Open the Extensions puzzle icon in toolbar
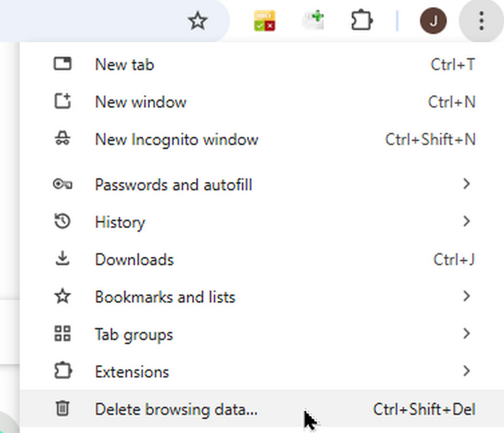 [362, 22]
